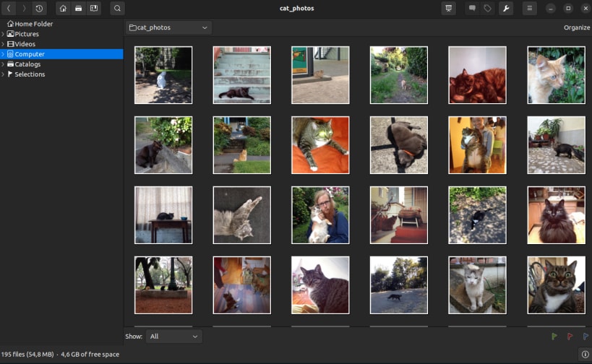Select photo of cat beside doorway poster
Screen dimensions: 592x364
pos(320,75)
